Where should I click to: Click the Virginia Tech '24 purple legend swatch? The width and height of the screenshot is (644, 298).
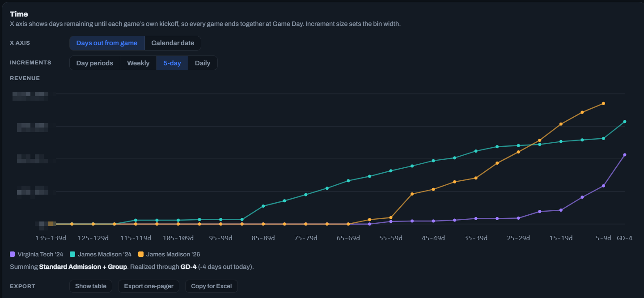pyautogui.click(x=13, y=254)
